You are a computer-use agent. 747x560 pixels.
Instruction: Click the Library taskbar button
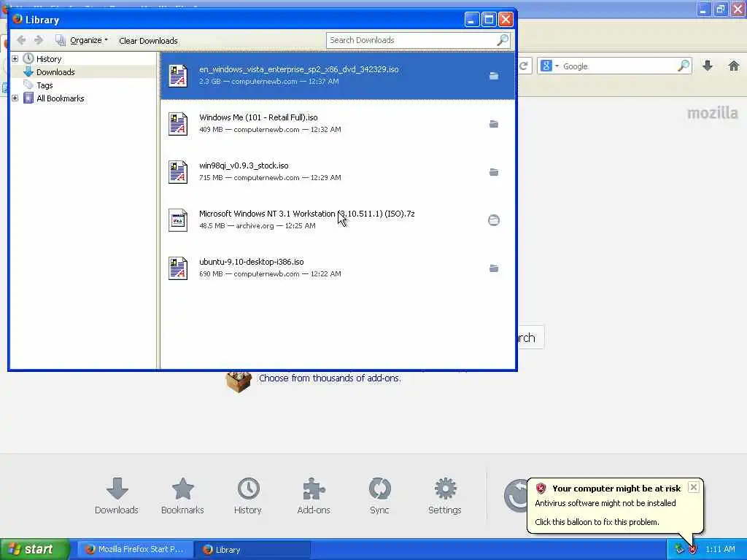tap(252, 550)
